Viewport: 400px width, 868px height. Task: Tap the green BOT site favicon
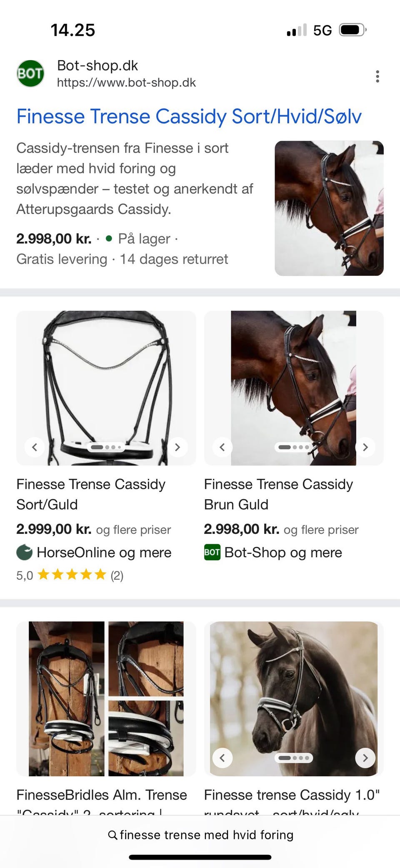(30, 74)
